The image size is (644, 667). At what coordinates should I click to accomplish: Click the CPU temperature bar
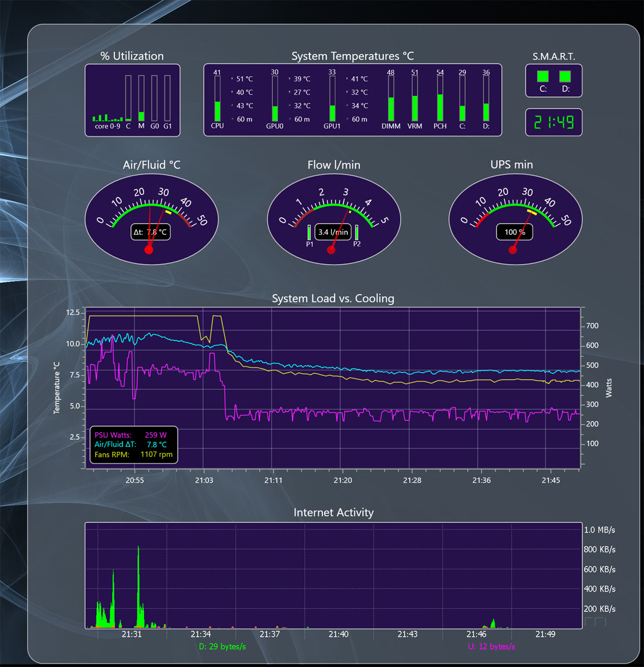(x=217, y=99)
